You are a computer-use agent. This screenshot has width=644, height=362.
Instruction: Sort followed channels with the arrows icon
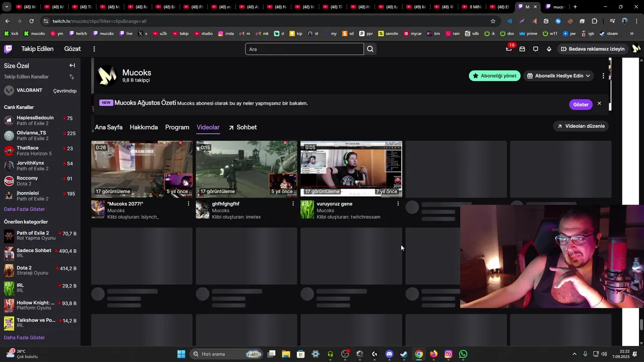pos(71,77)
